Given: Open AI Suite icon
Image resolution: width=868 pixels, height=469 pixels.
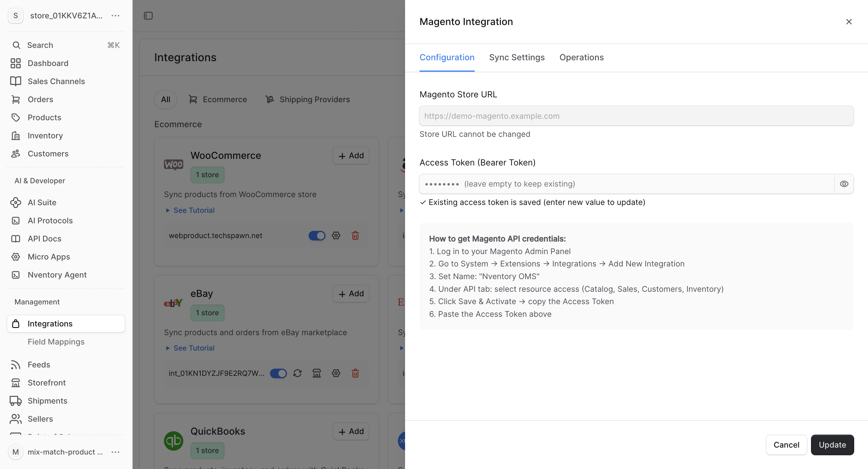Looking at the screenshot, I should pyautogui.click(x=15, y=203).
